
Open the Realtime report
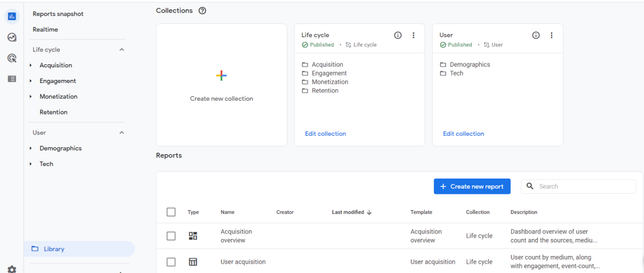pyautogui.click(x=45, y=30)
